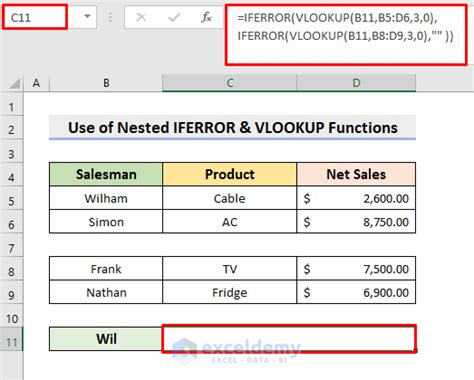Screen dimensions: 474x380
Task: Select the 'Cable' cell
Action: coord(230,198)
